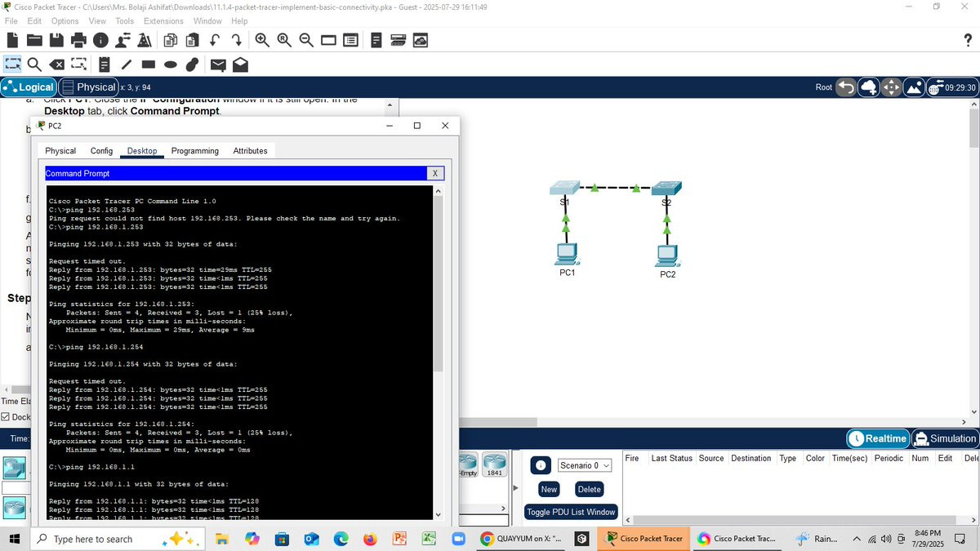Image resolution: width=980 pixels, height=551 pixels.
Task: Reset zoom with the R magnifier
Action: click(284, 40)
